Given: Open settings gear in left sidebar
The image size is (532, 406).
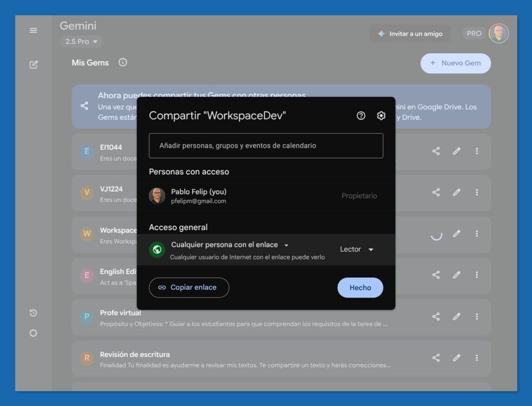Looking at the screenshot, I should (x=33, y=333).
